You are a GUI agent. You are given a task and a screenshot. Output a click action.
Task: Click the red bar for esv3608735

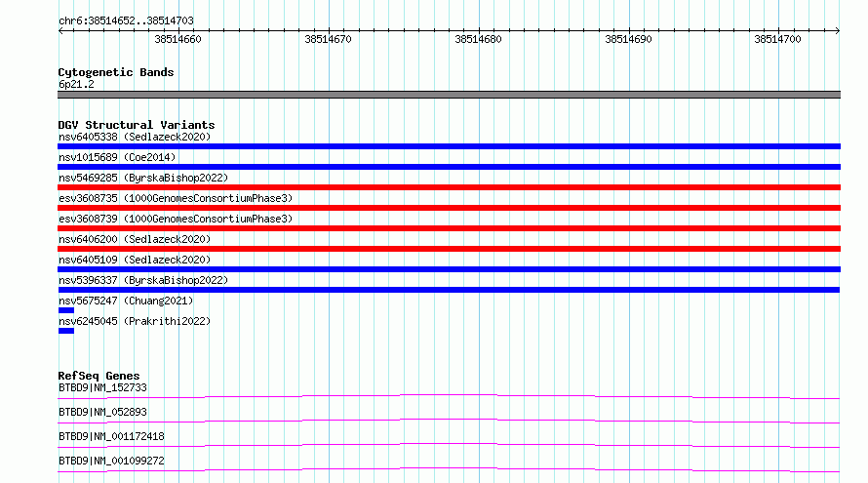449,208
